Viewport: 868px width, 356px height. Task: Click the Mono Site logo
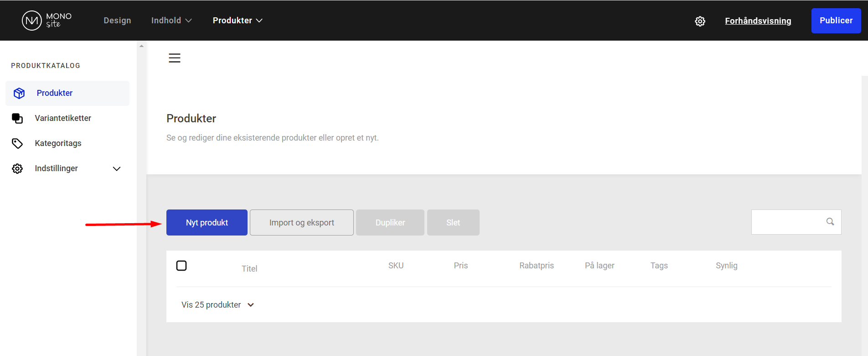(46, 21)
